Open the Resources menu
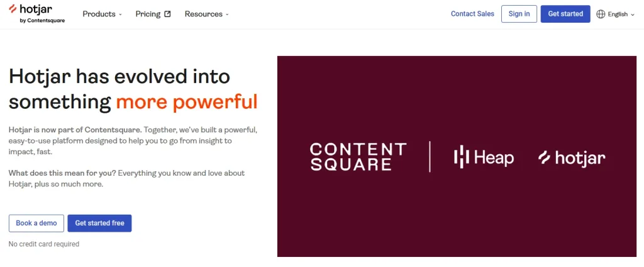This screenshot has height=267, width=644. click(x=206, y=14)
